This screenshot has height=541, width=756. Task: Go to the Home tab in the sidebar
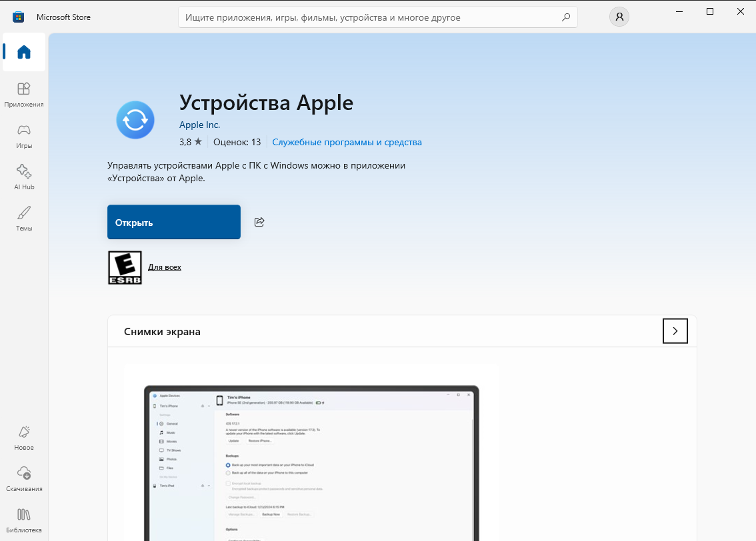tap(23, 52)
